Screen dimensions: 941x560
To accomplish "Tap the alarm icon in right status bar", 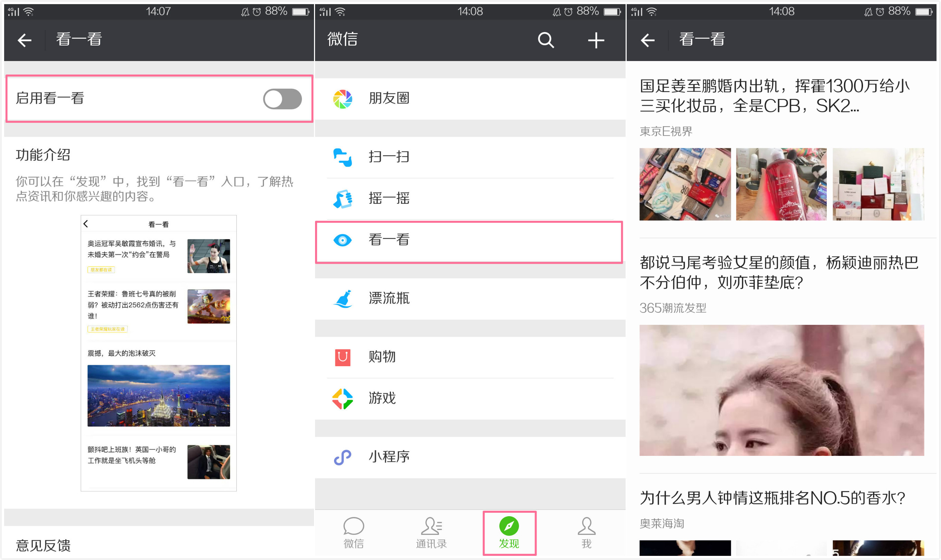I will (x=880, y=12).
